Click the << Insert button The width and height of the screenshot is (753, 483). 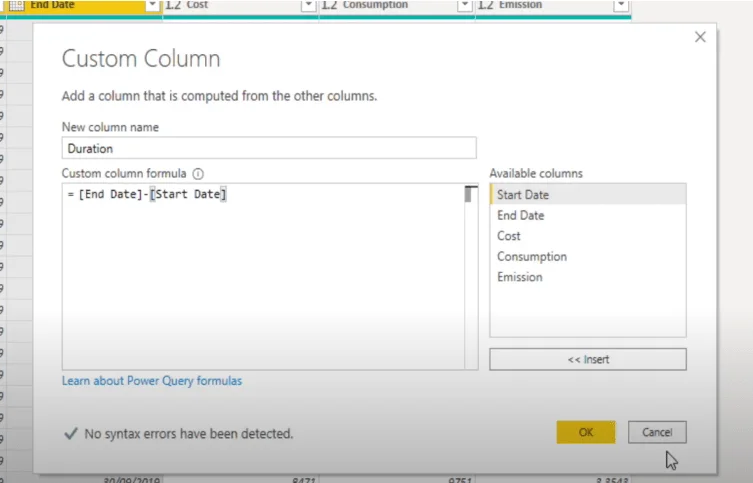588,359
